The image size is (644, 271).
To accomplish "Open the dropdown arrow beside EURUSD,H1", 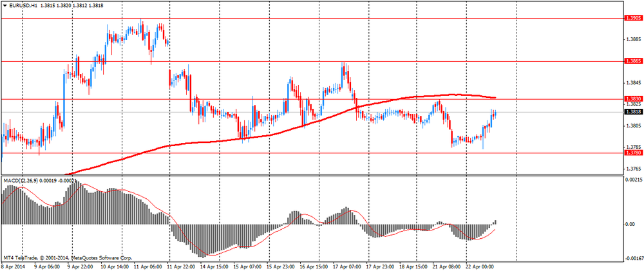I will (x=5, y=5).
